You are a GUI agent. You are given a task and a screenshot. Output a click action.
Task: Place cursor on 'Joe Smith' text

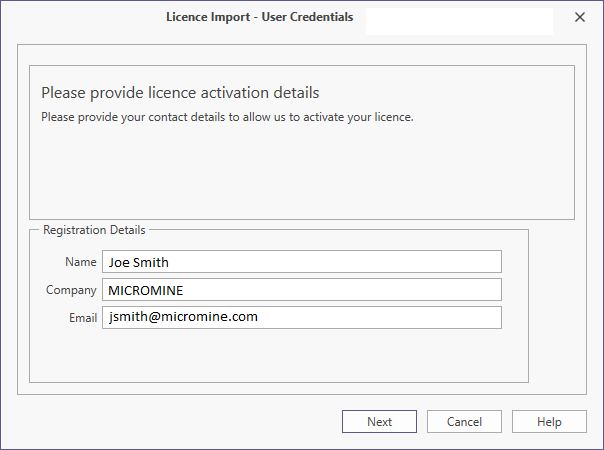pyautogui.click(x=139, y=263)
